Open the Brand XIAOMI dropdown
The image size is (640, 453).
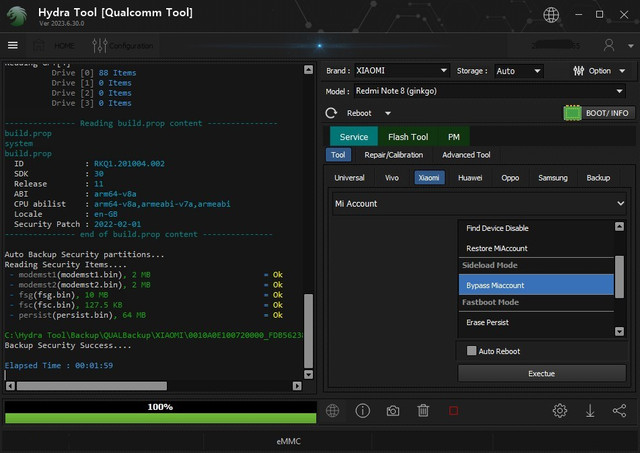[402, 71]
